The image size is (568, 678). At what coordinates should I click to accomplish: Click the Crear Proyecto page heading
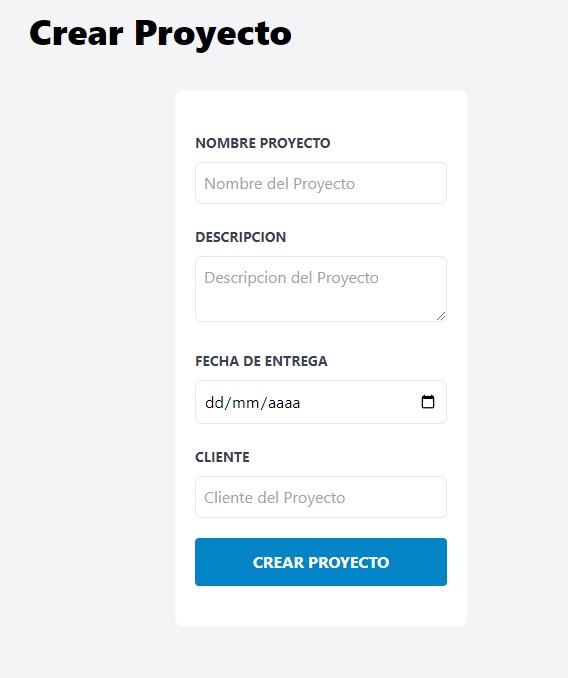click(x=160, y=34)
